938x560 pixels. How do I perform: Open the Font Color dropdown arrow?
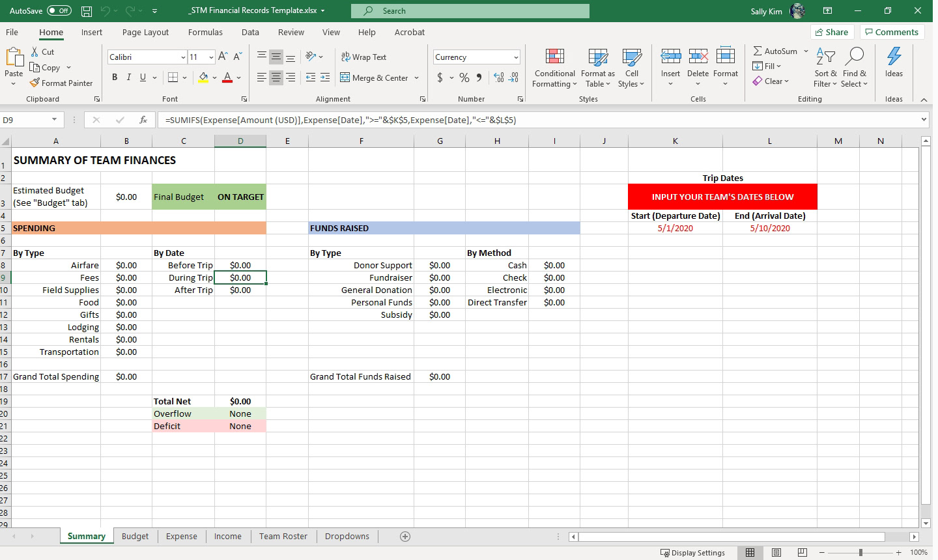tap(239, 77)
